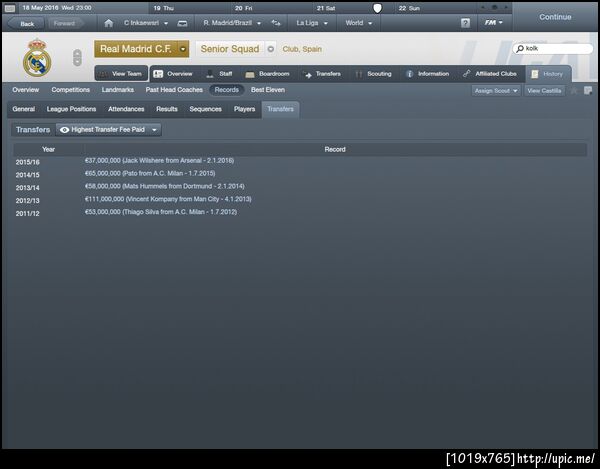Click the Boardroom tab icon
The height and width of the screenshot is (469, 600).
[250, 74]
